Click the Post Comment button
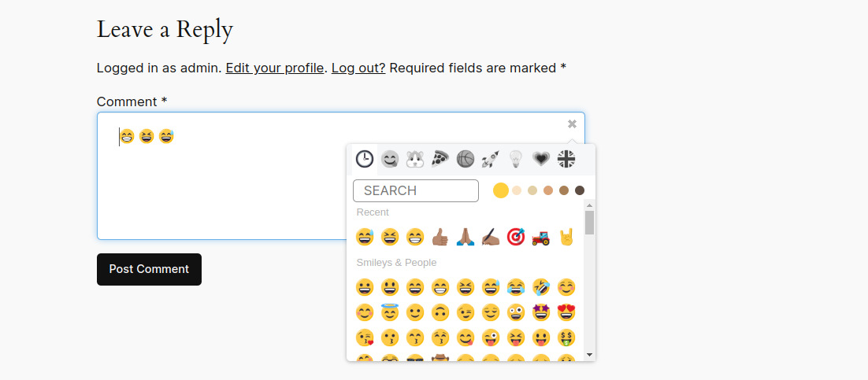 [149, 269]
